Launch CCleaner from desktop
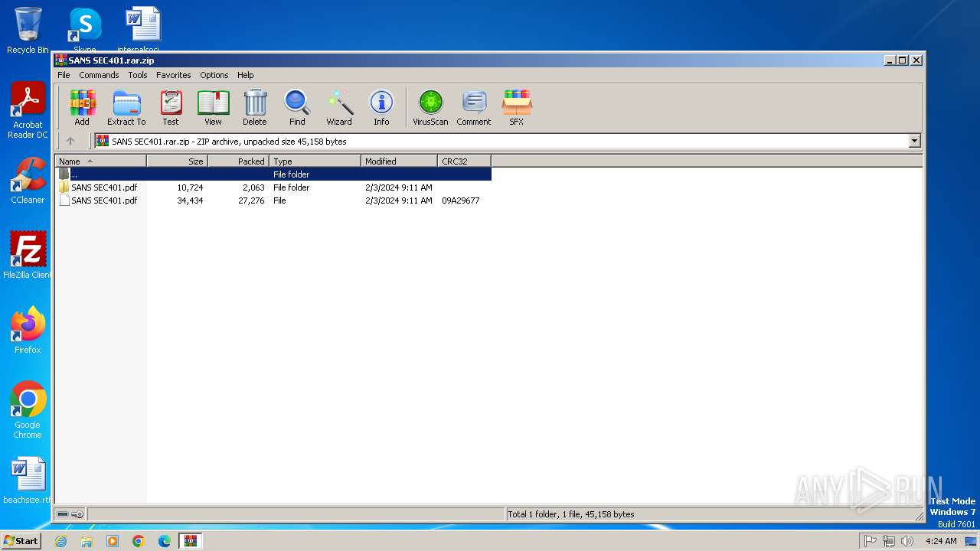 pyautogui.click(x=28, y=181)
